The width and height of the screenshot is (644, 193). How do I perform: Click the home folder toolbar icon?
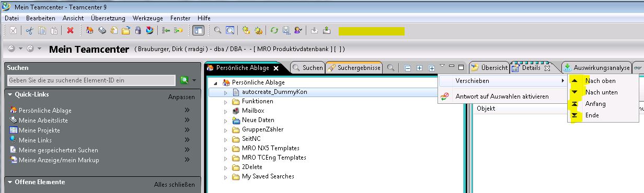pos(90,30)
